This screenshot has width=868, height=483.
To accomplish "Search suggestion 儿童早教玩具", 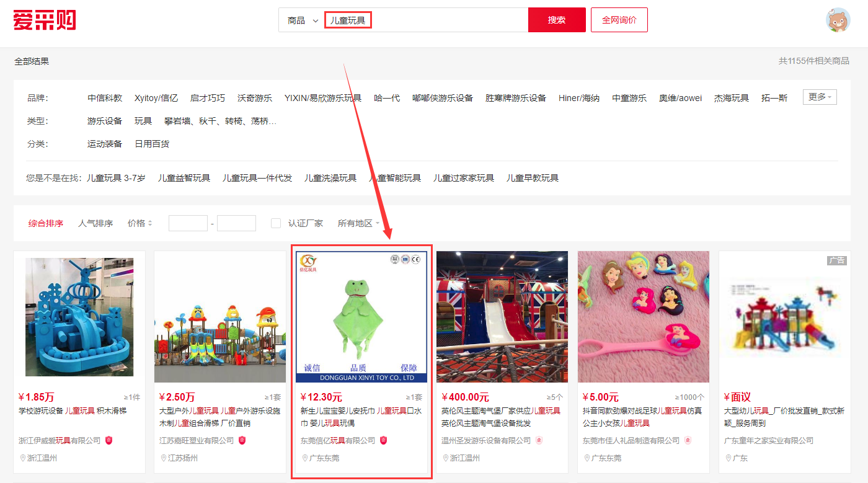I will pos(533,178).
